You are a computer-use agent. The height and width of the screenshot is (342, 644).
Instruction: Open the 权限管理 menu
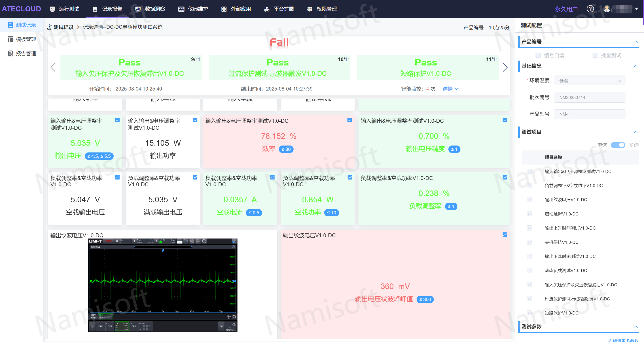tap(322, 9)
